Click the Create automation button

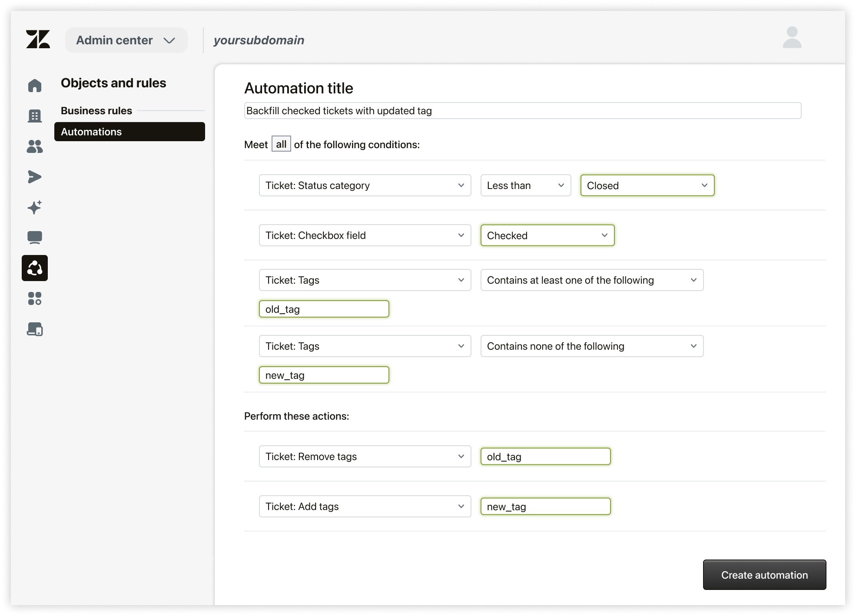click(765, 575)
